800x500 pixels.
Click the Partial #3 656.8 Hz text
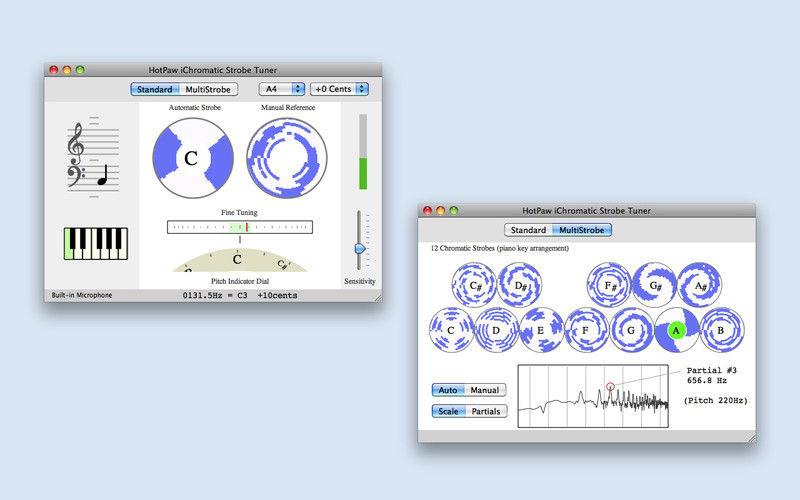[x=711, y=376]
